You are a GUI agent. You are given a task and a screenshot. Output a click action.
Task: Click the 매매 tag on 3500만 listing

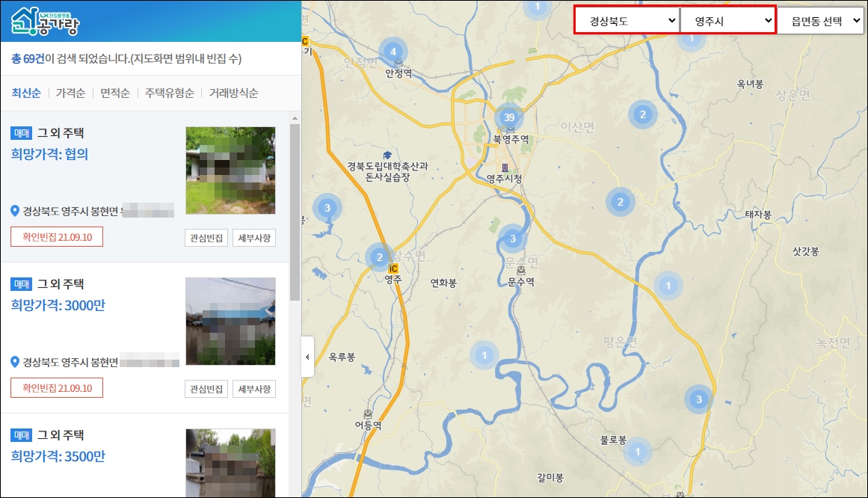(21, 435)
